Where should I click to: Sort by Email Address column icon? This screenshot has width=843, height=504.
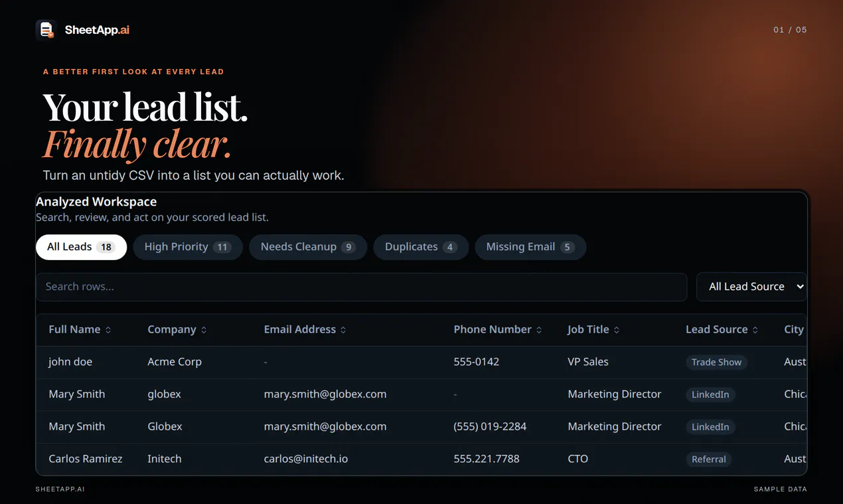tap(343, 330)
